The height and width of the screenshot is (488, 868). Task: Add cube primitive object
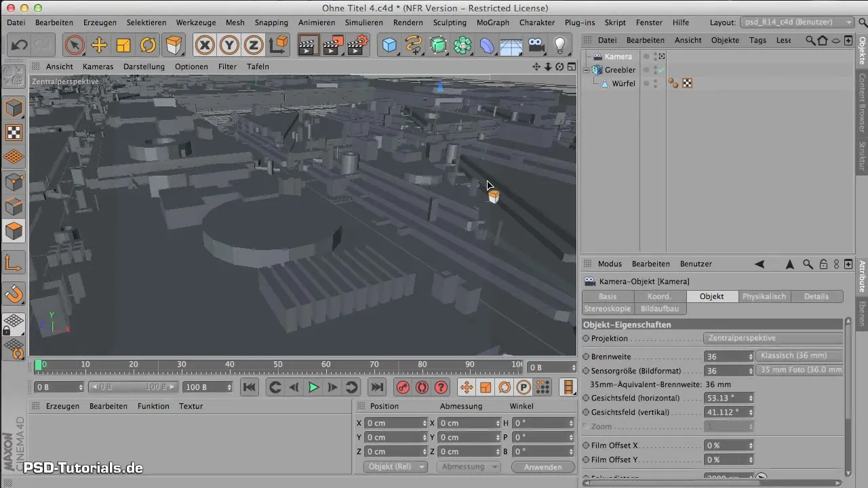point(389,45)
